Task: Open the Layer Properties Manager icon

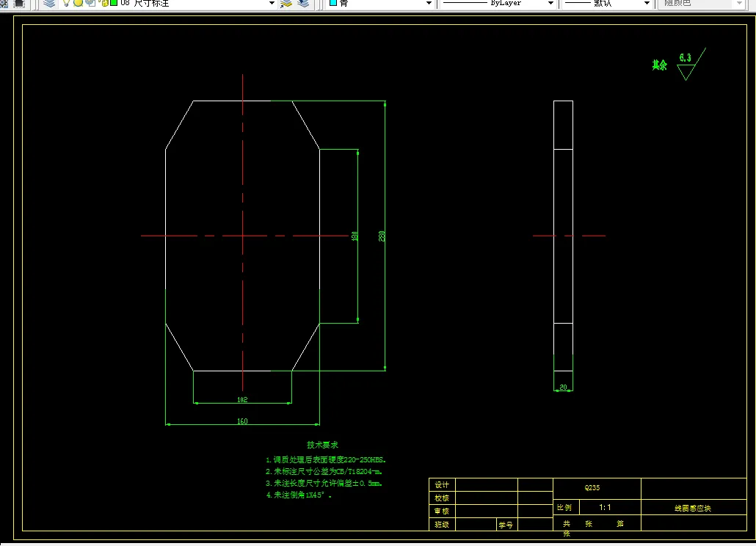Action: pos(49,4)
